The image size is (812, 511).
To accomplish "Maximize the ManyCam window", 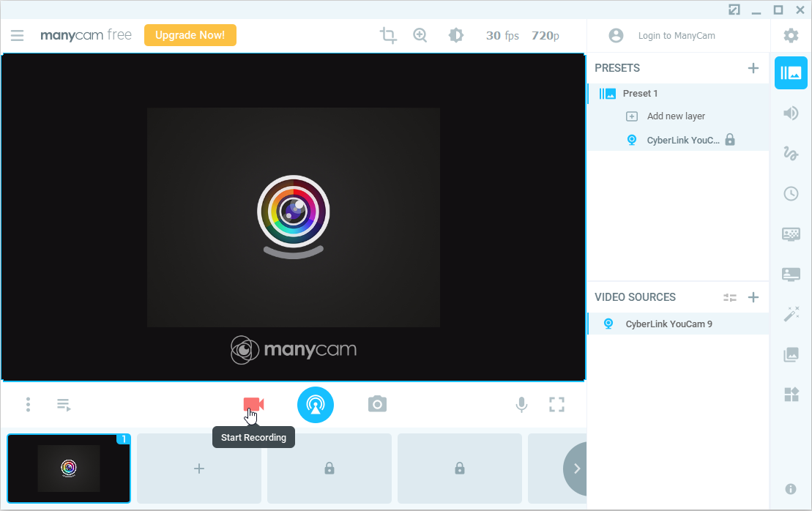I will tap(778, 10).
